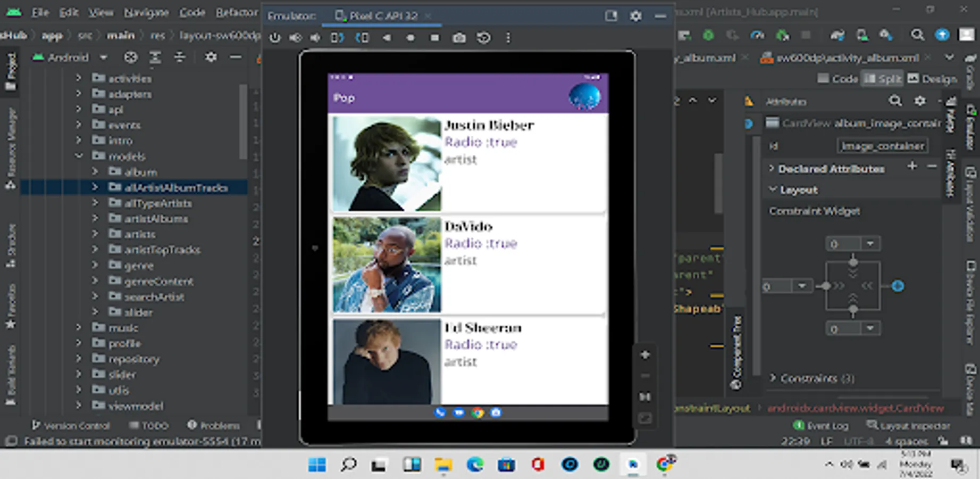Click the debug app bug icon
Image resolution: width=980 pixels, height=479 pixels.
click(708, 35)
